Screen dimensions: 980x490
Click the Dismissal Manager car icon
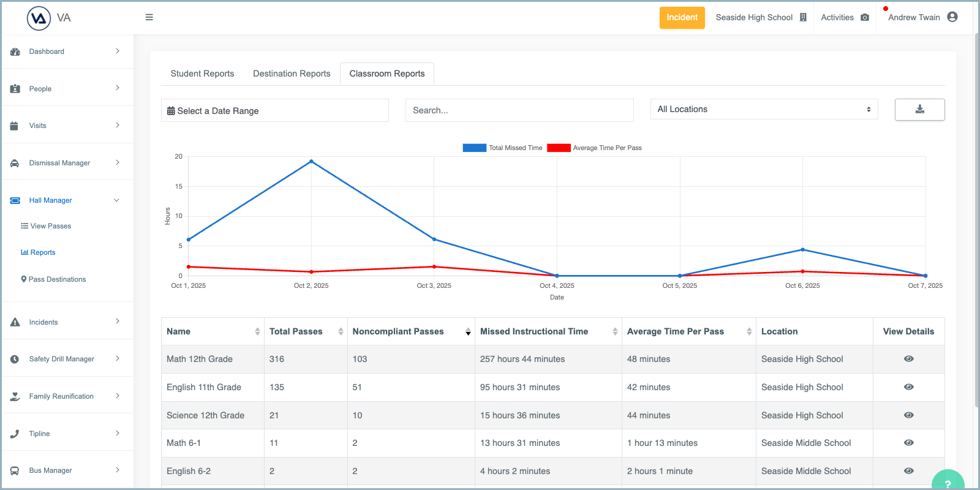click(x=15, y=163)
